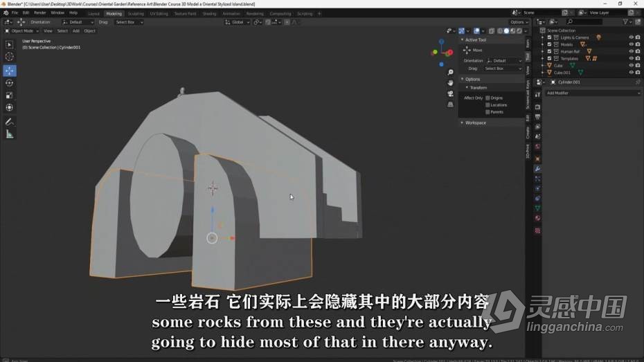The height and width of the screenshot is (362, 644).
Task: Uncheck the Models collection checkbox
Action: click(x=549, y=44)
